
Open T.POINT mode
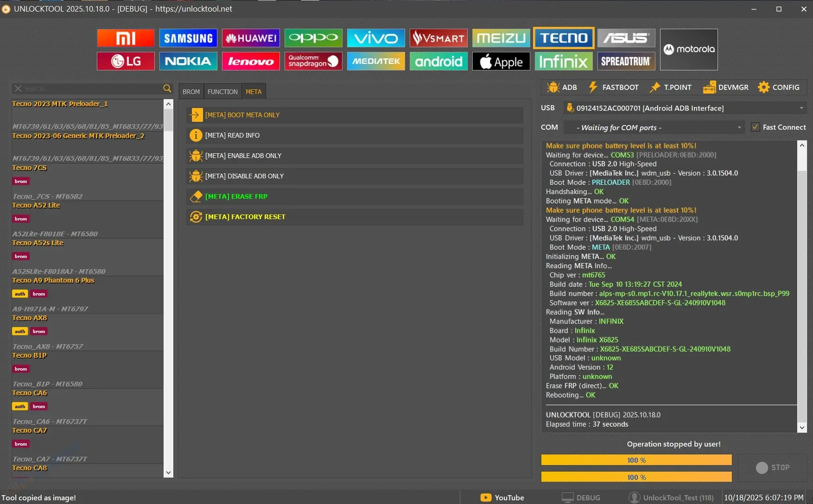coord(670,87)
